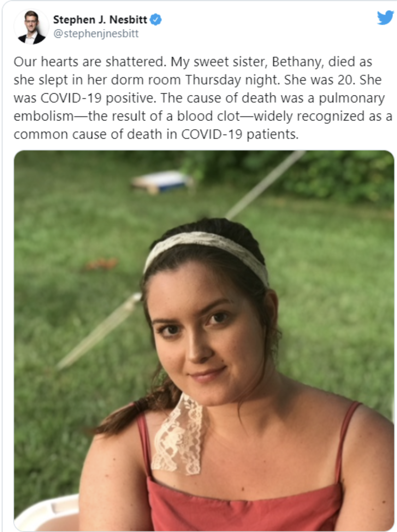Click the lace ribbon hanging in the photo
The image size is (397, 532).
pos(179,435)
